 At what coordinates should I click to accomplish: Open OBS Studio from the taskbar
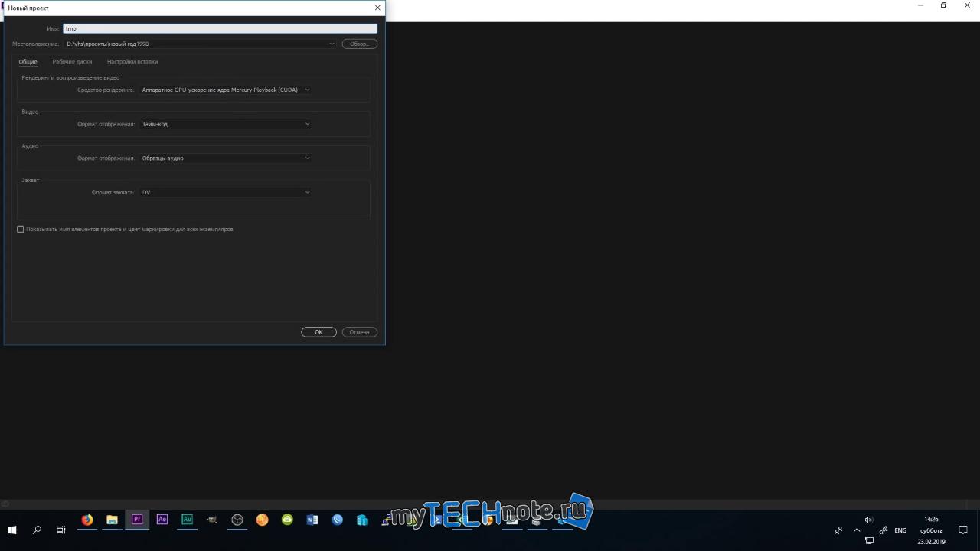237,520
